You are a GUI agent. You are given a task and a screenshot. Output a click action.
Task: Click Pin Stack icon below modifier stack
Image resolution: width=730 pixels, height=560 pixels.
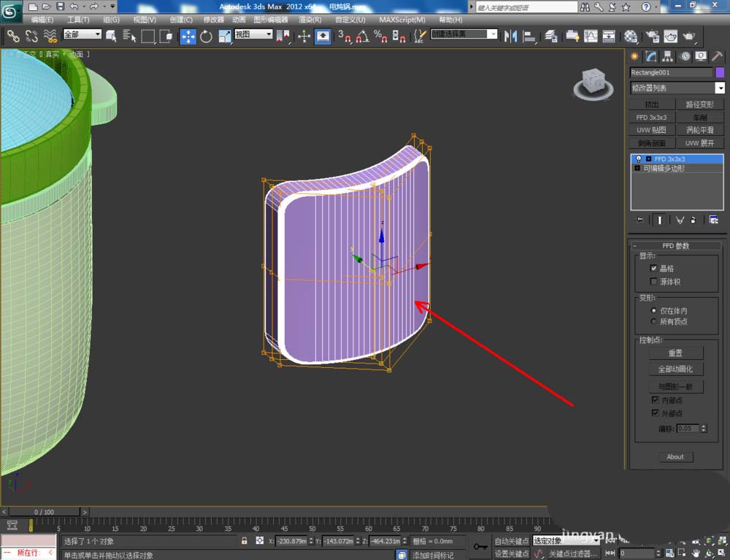click(639, 219)
